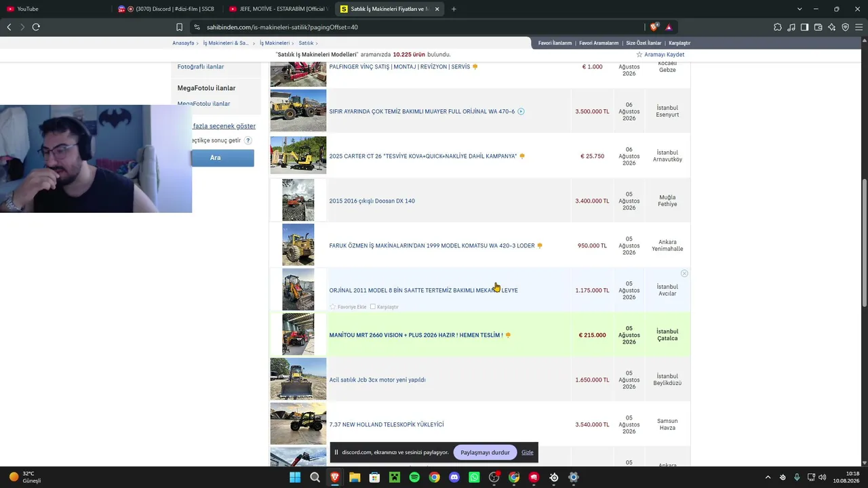Dismiss the Avcılar listing with X icon
This screenshot has width=868, height=488.
pyautogui.click(x=684, y=273)
